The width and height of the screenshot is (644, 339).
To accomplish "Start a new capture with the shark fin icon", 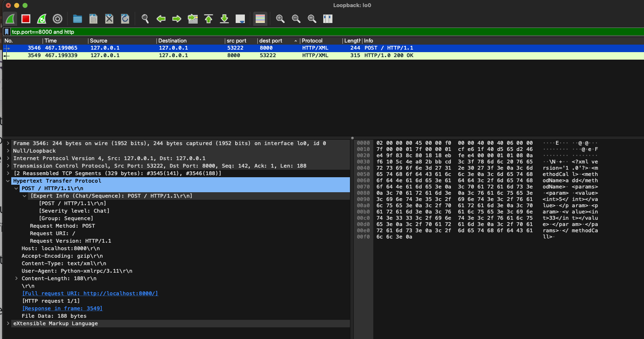I will click(10, 19).
